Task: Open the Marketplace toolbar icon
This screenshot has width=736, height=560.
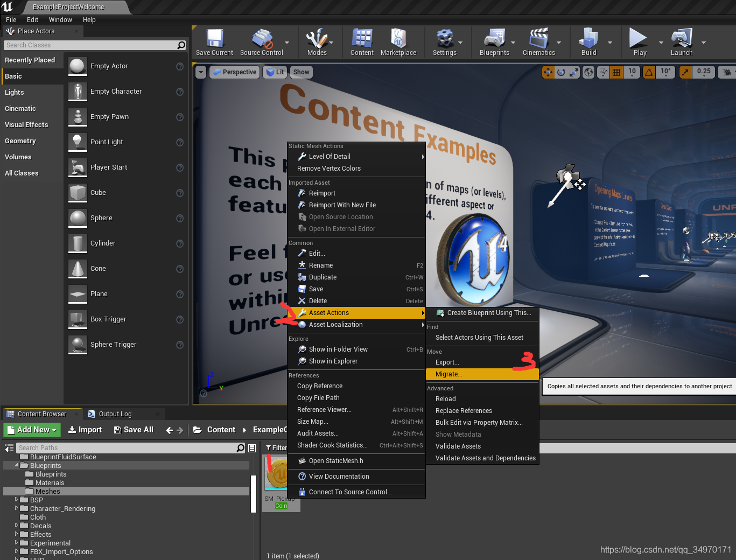Action: pyautogui.click(x=398, y=42)
